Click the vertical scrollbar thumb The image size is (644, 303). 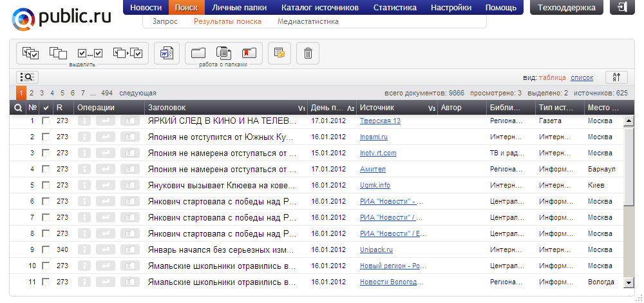pyautogui.click(x=629, y=165)
